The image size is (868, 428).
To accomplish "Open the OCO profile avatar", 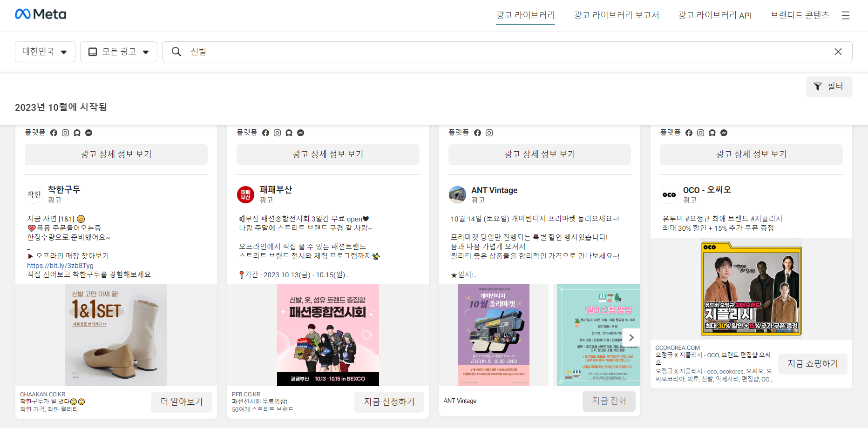I will click(669, 194).
